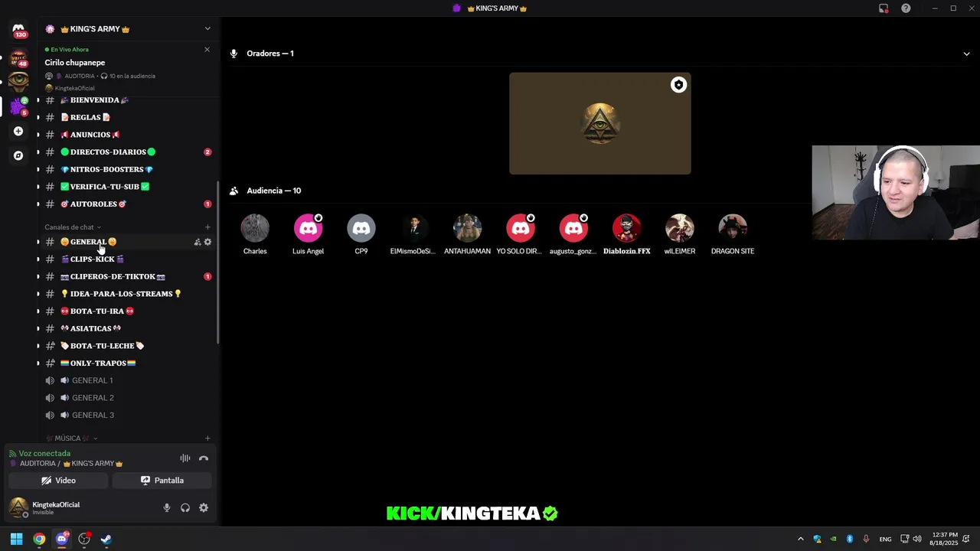Expand threads arrow beside BOTA-TU-IRA
Viewport: 980px width, 551px height.
[x=38, y=311]
